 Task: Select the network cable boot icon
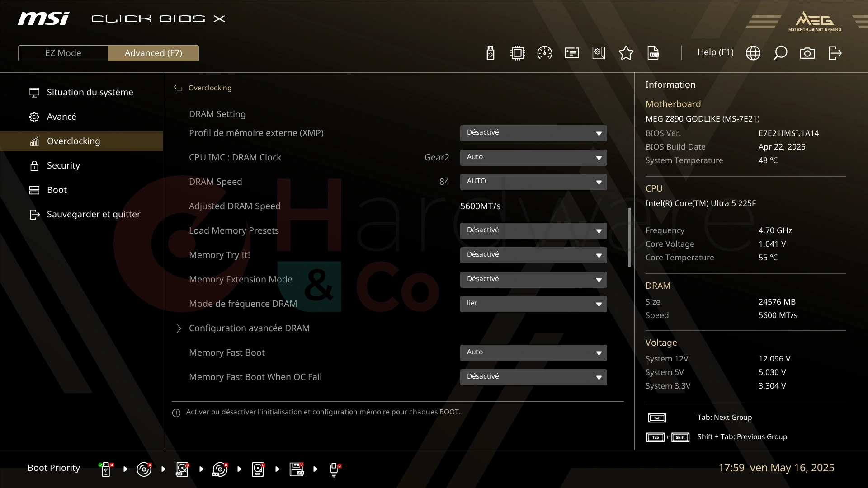[x=335, y=470]
